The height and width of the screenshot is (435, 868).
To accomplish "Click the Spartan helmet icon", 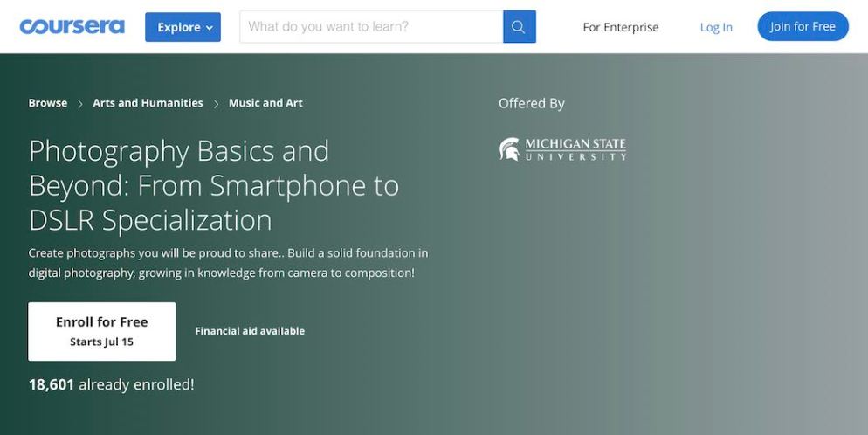I will (509, 149).
